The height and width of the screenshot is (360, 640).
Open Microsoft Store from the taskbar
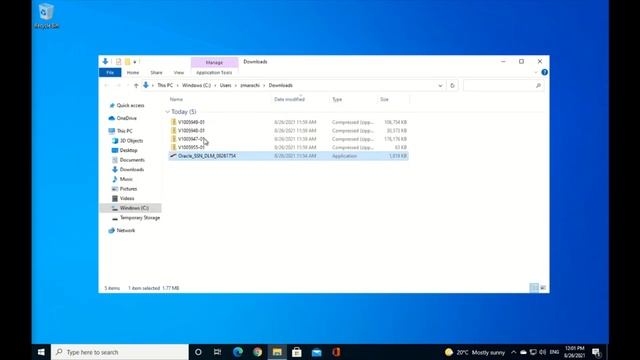[297, 352]
